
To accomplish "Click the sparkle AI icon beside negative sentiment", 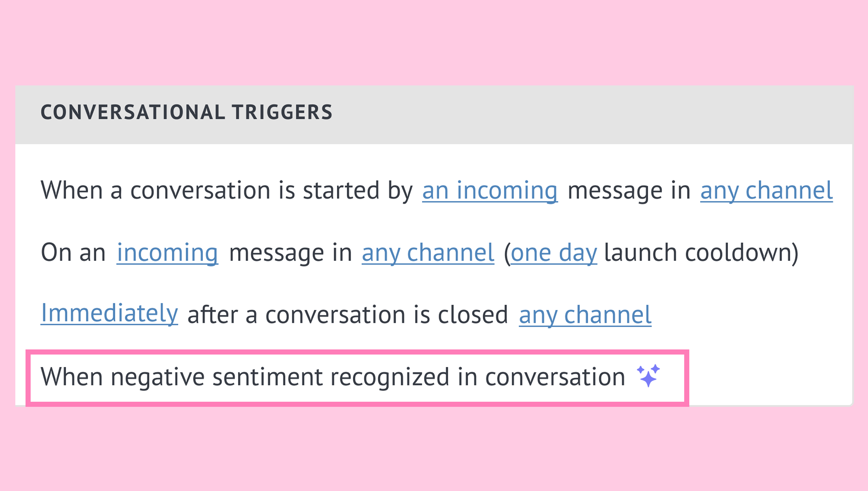I will pos(648,375).
